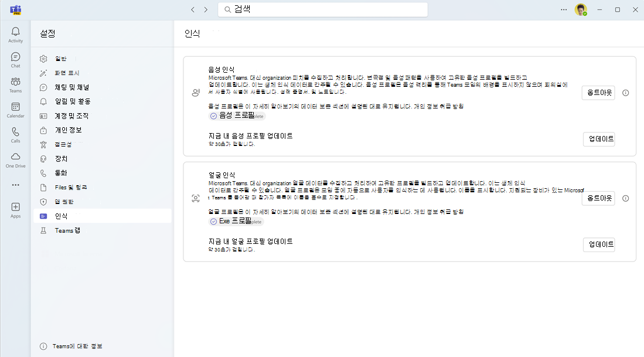Opt out of voice recognition 옵트아웃
644x357 pixels.
pos(598,93)
